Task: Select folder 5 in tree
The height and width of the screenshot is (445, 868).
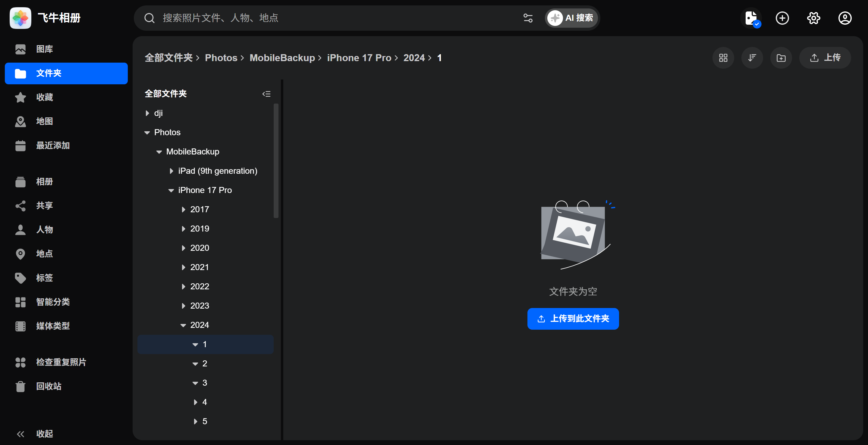Action: click(x=205, y=422)
